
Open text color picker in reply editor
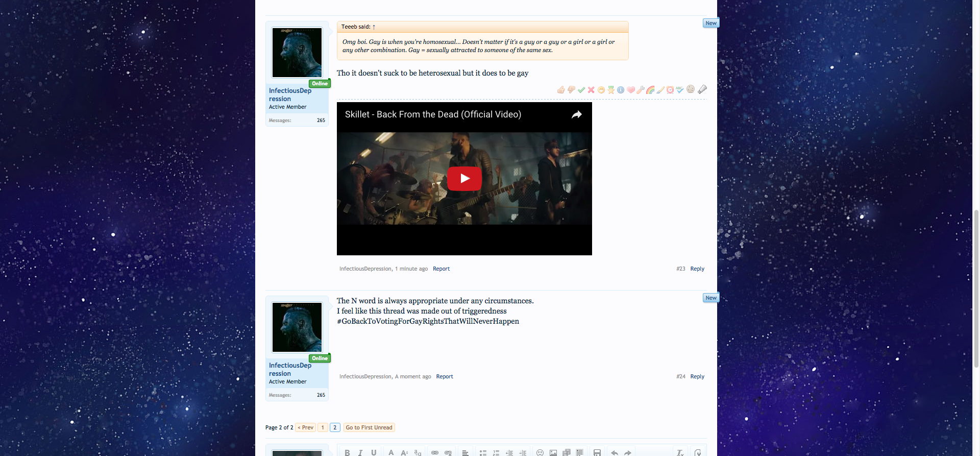point(391,452)
